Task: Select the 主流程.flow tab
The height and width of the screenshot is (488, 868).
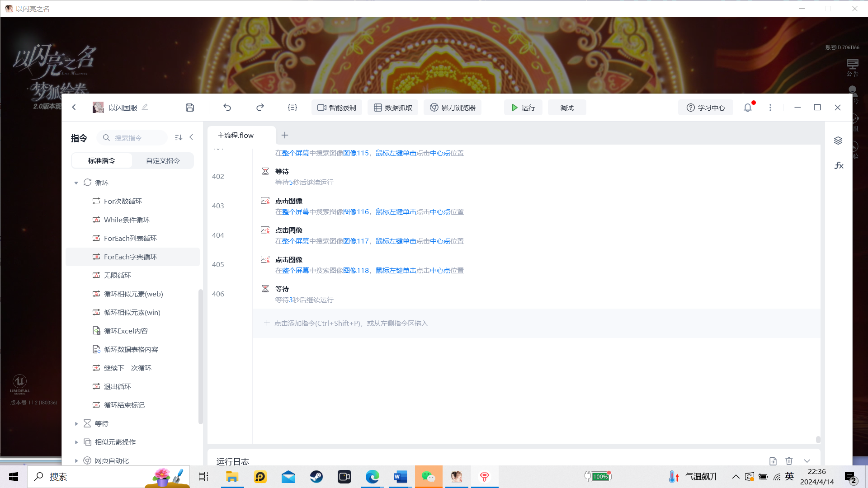Action: (236, 135)
